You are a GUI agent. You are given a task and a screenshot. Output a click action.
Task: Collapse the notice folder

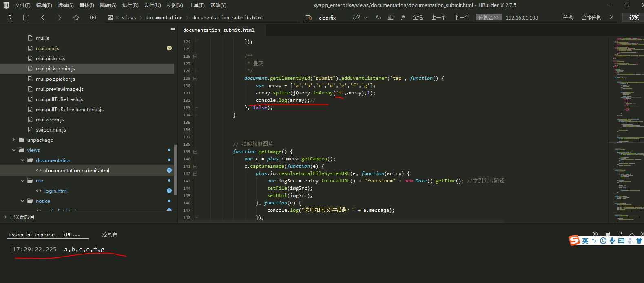click(22, 201)
